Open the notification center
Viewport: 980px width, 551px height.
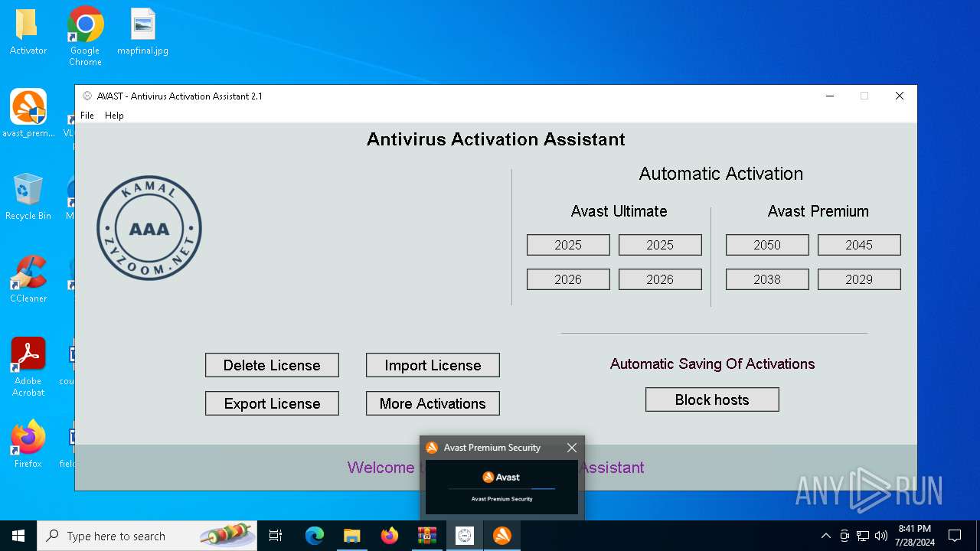(x=955, y=536)
